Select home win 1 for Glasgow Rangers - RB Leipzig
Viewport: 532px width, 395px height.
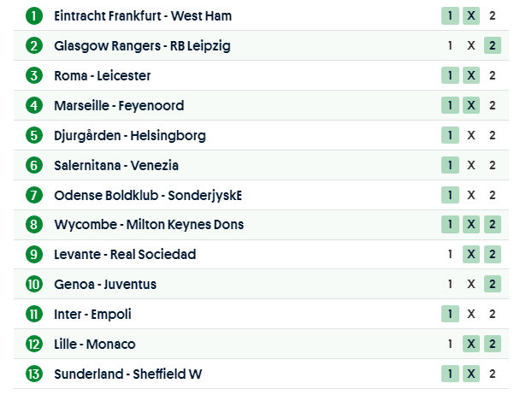(x=450, y=45)
